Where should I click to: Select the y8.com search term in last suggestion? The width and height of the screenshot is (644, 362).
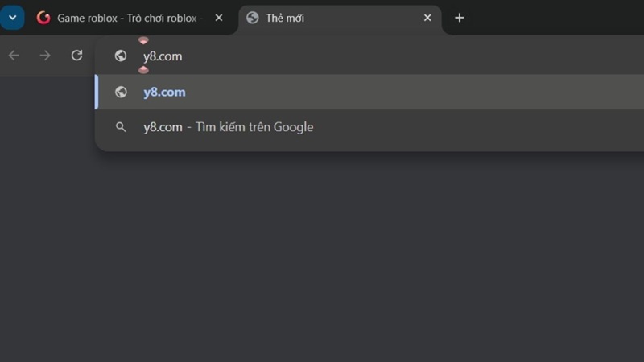click(x=163, y=127)
